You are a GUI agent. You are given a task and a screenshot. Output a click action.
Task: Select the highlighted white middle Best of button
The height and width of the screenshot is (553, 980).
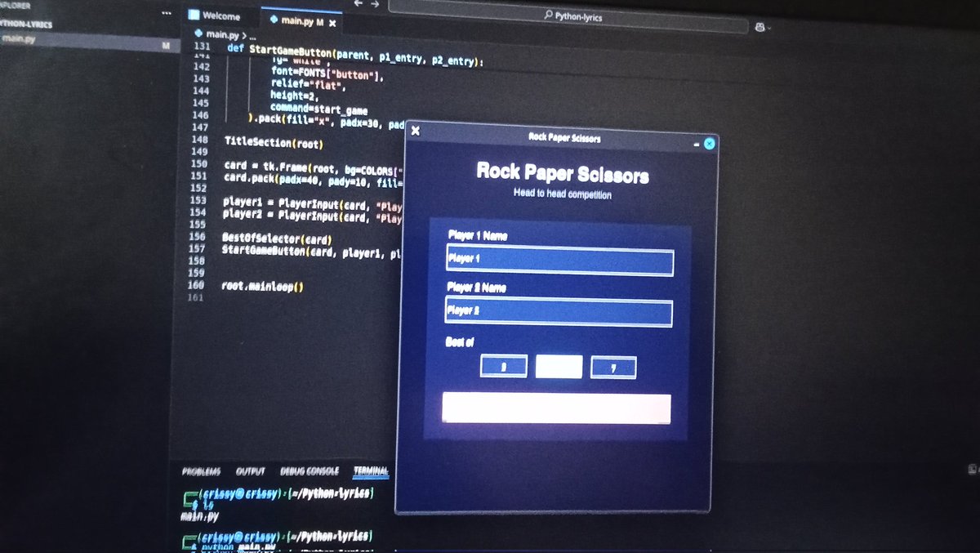tap(559, 367)
